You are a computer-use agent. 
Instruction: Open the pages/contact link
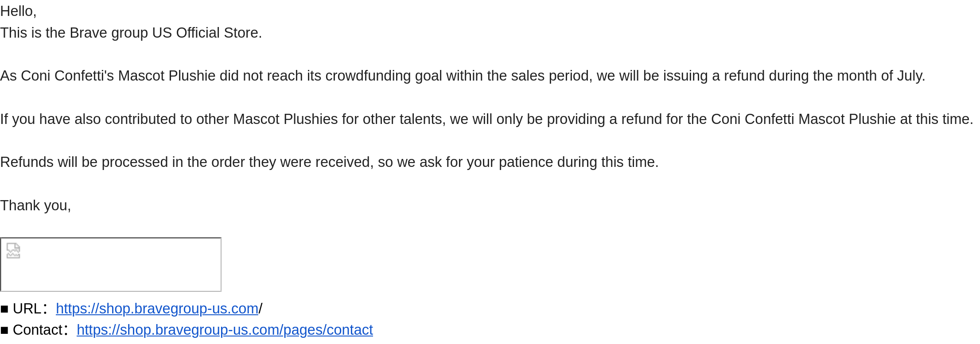225,330
